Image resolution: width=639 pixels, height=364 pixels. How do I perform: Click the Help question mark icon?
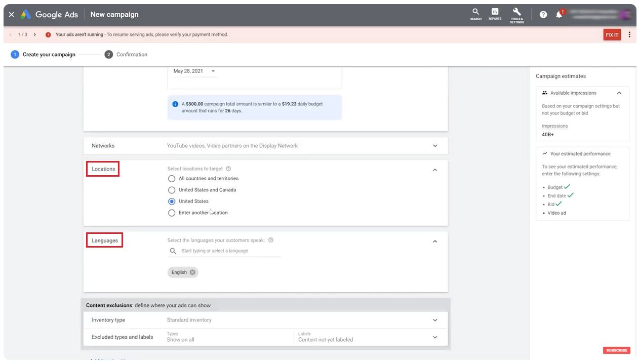[x=543, y=15]
